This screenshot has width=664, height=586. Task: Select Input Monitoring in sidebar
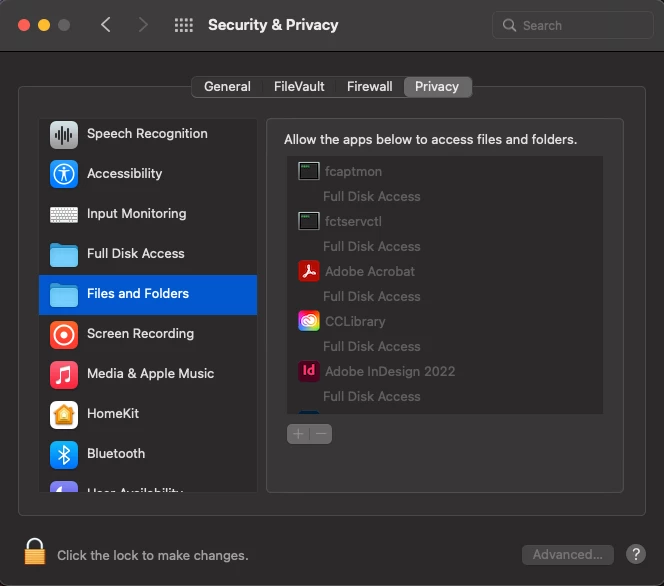pyautogui.click(x=148, y=214)
